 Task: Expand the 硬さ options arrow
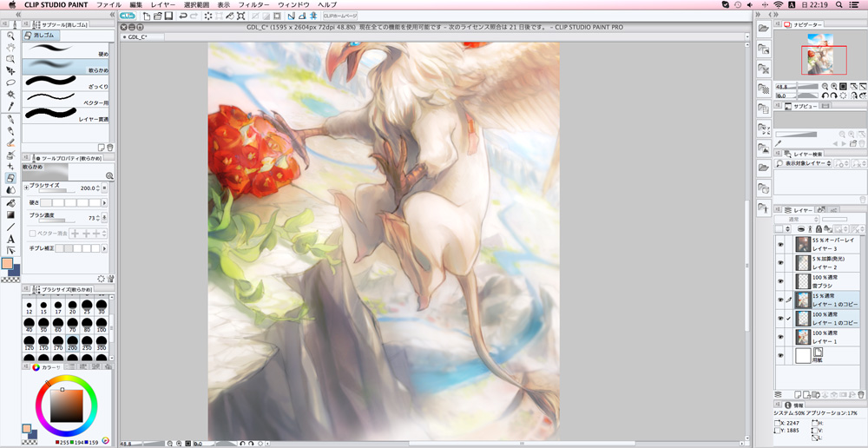(104, 203)
